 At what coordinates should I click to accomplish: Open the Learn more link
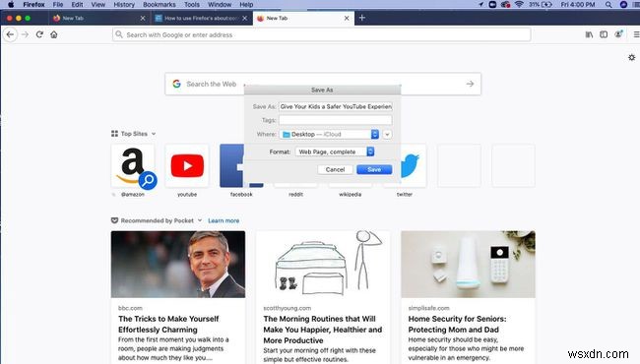pyautogui.click(x=224, y=220)
